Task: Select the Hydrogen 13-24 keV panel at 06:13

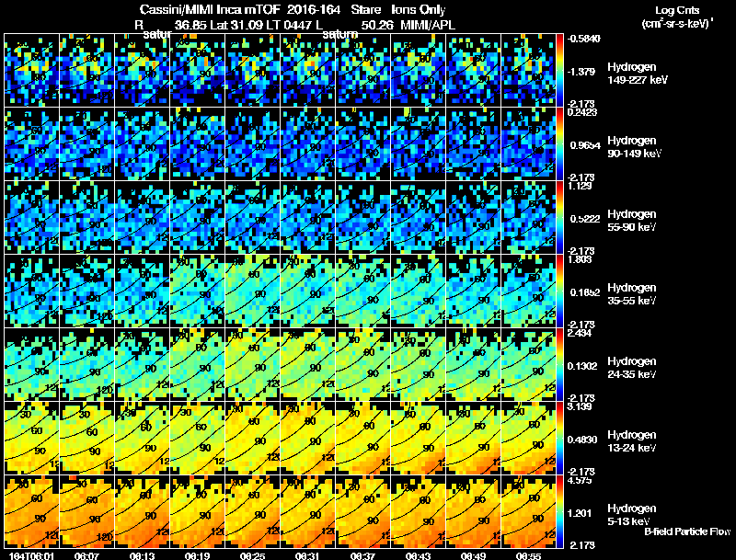Action: [142, 438]
